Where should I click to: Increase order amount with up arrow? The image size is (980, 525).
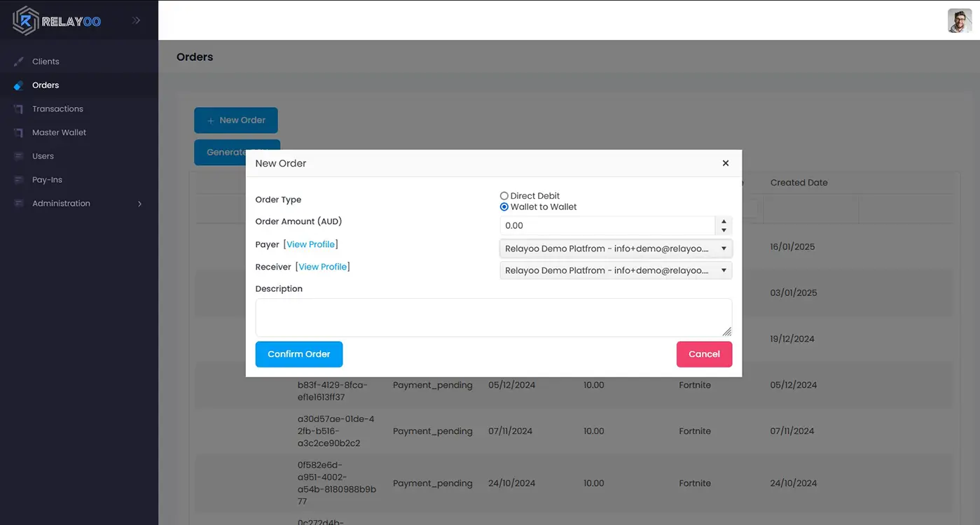[x=724, y=221]
